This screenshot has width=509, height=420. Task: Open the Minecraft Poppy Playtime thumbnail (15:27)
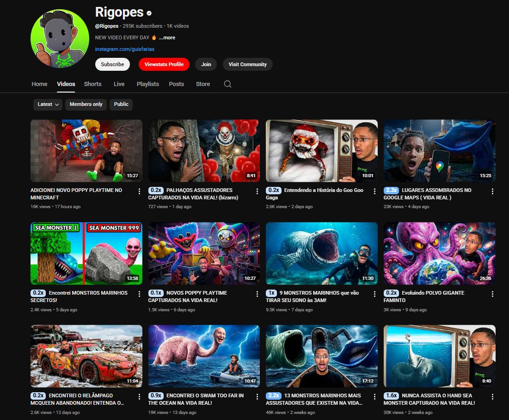[86, 151]
